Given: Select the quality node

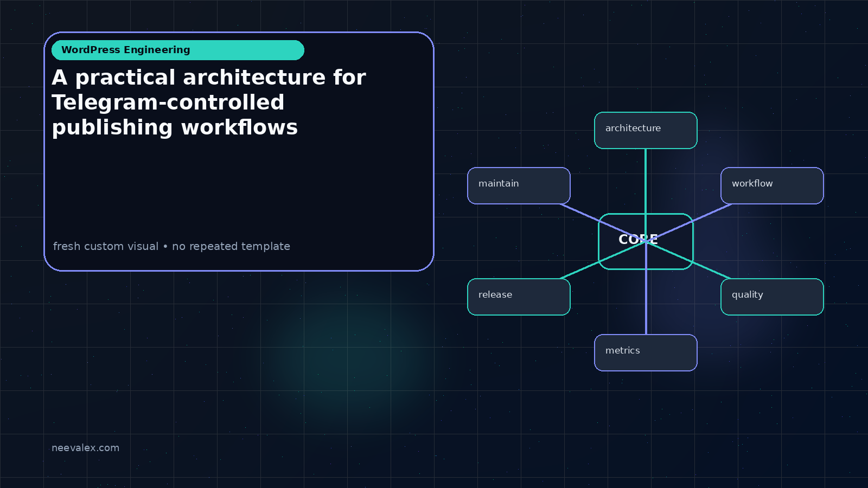Looking at the screenshot, I should (x=772, y=297).
